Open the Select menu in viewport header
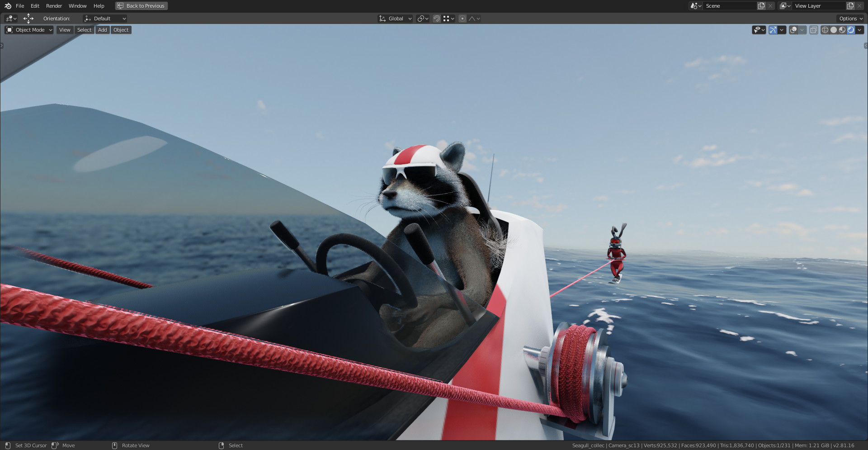Screen dimensions: 868x450 [84, 30]
